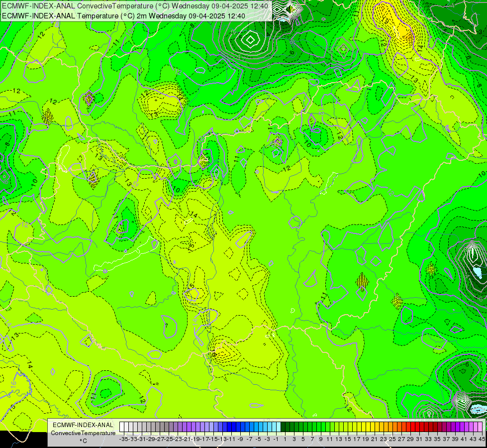Image resolution: width=487 pixels, height=448 pixels.
Task: Click the 33 value on the legend scale
Action: tap(428, 439)
